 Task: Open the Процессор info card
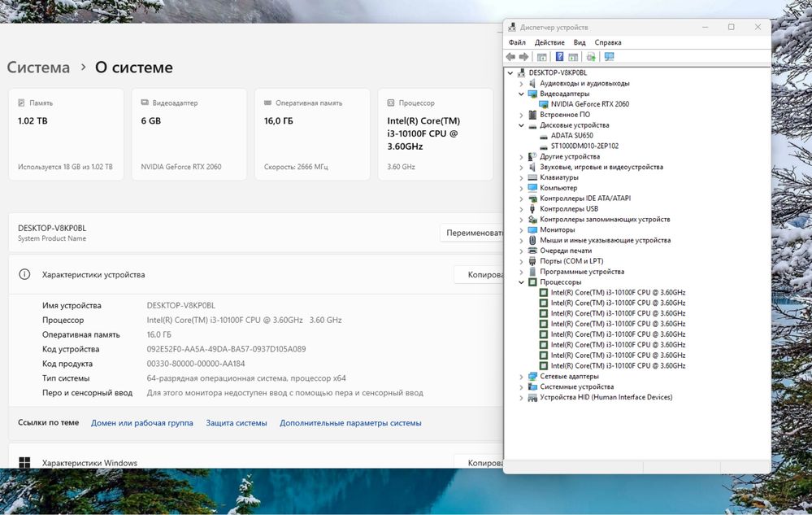(x=436, y=134)
